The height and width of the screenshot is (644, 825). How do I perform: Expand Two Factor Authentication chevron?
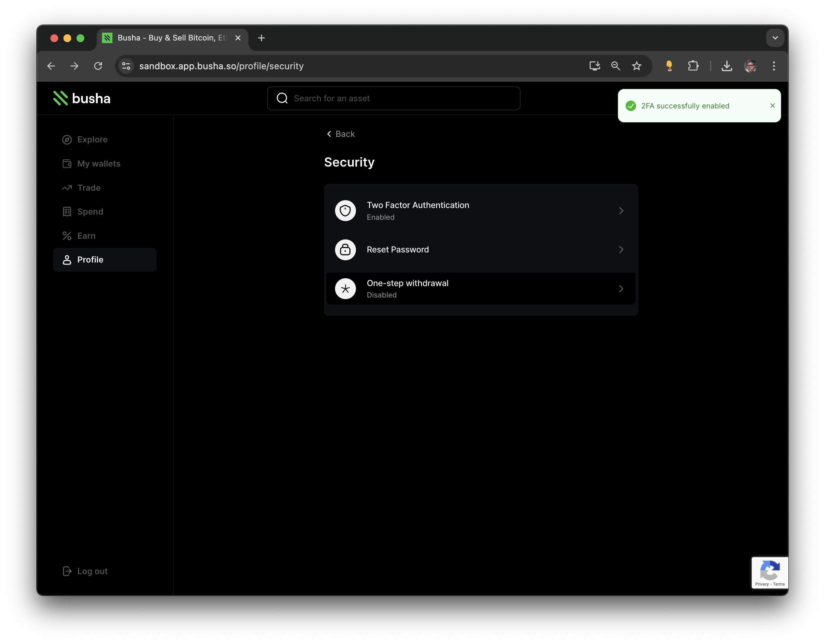(x=621, y=211)
